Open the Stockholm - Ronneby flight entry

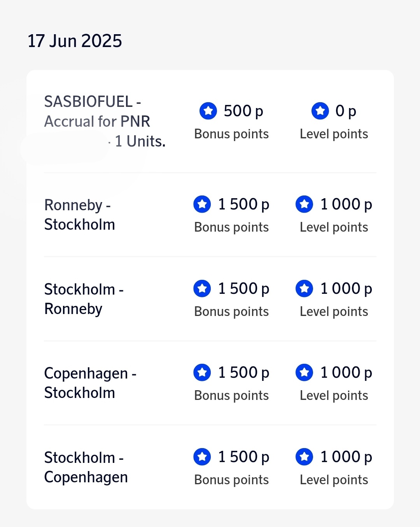84,299
